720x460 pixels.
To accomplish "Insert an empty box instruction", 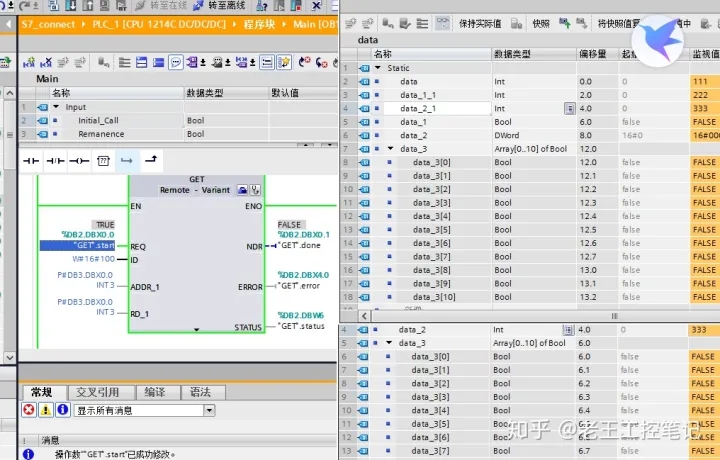I will (103, 161).
